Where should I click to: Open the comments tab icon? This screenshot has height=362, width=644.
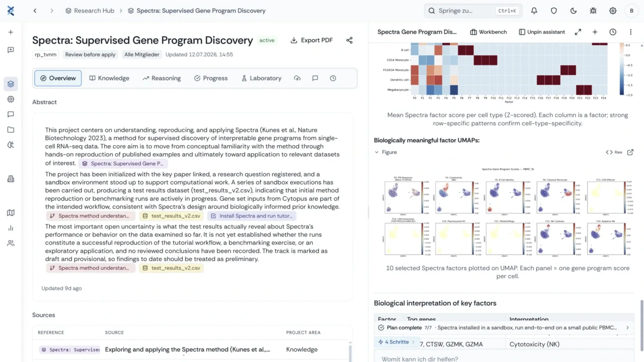(315, 78)
